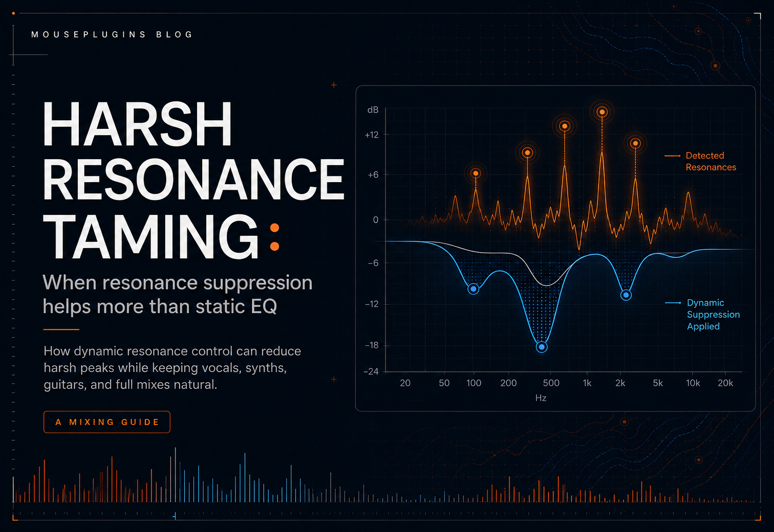The image size is (774, 532).
Task: Click the deepest blue suppression node near −18
Action: coord(542,347)
